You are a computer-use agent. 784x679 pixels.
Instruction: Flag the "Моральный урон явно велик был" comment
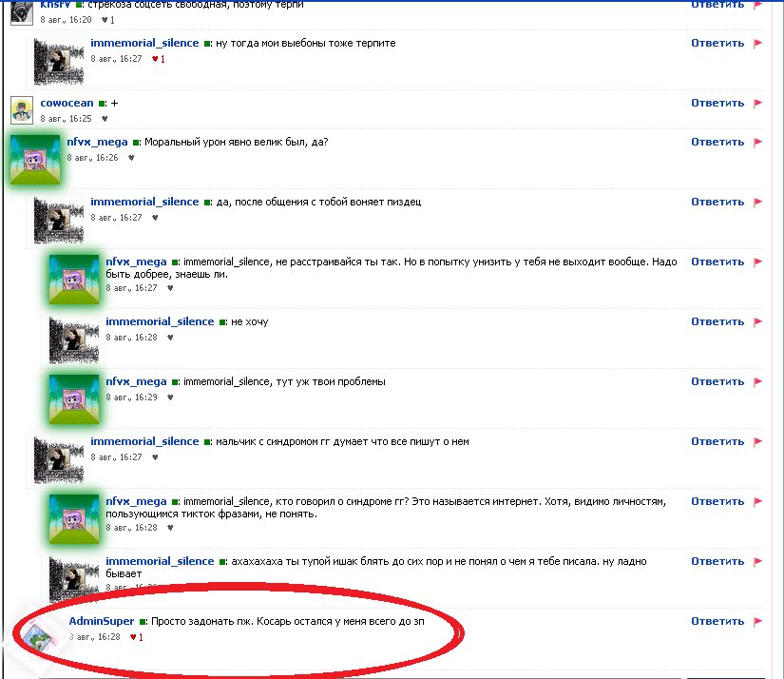click(x=758, y=142)
